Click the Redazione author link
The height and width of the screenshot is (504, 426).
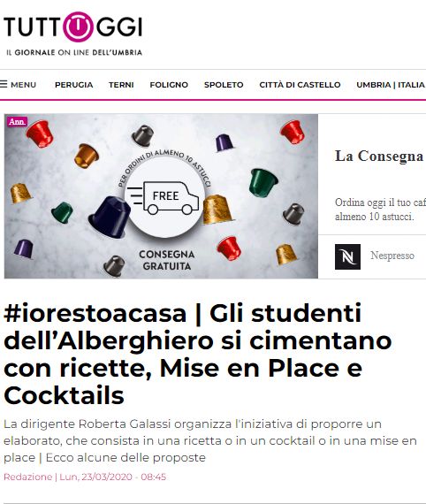point(28,477)
